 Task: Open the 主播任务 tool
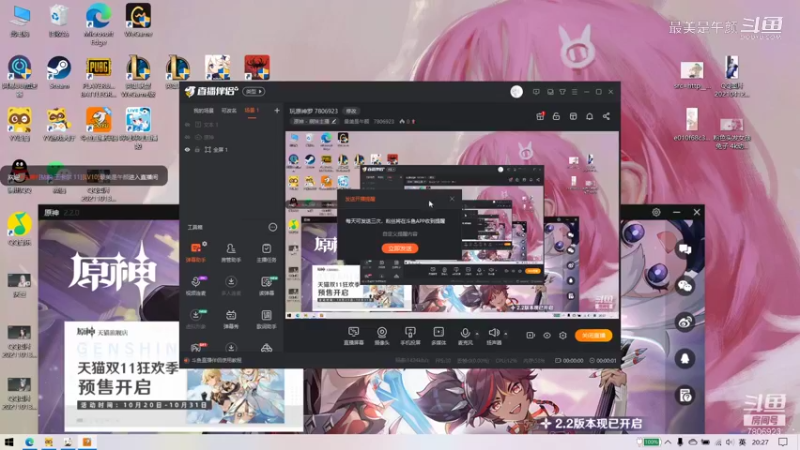click(266, 252)
